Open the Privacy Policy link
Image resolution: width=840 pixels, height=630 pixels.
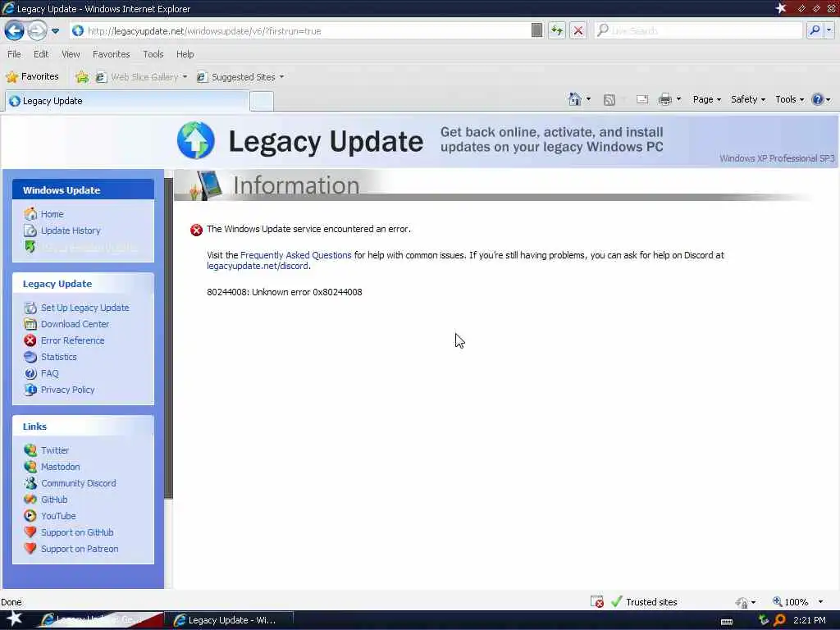coord(67,390)
